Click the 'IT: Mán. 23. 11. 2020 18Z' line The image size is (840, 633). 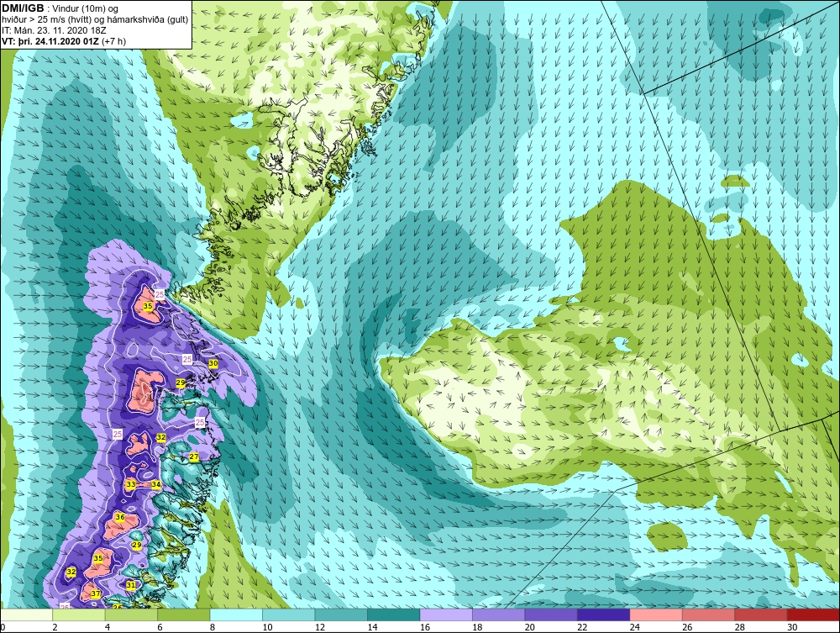tap(53, 30)
